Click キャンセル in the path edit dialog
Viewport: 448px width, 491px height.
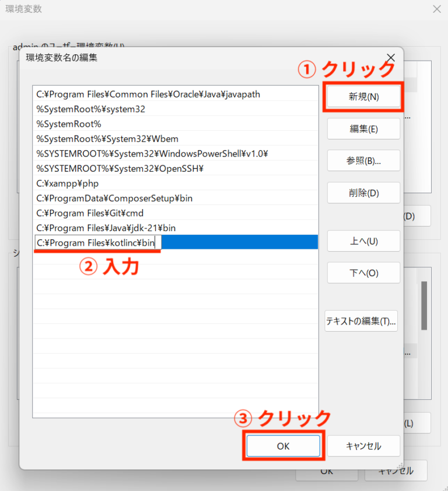pos(363,446)
